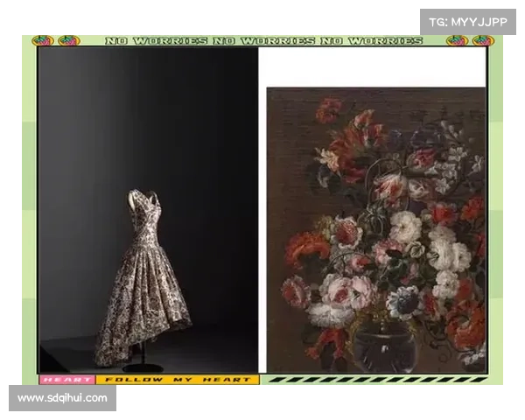This screenshot has height=420, width=525.
Task: Open the www.sdqihui.com link
Action: coord(62,398)
